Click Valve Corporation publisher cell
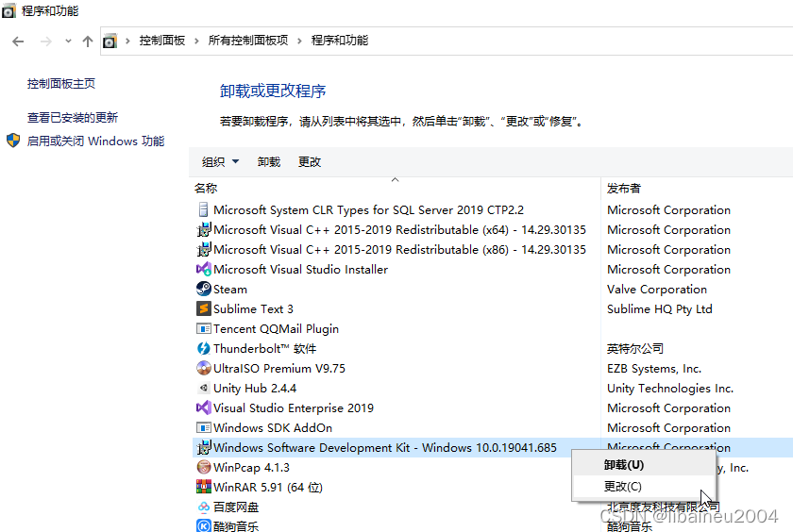Viewport: 793px width, 532px height. point(657,290)
